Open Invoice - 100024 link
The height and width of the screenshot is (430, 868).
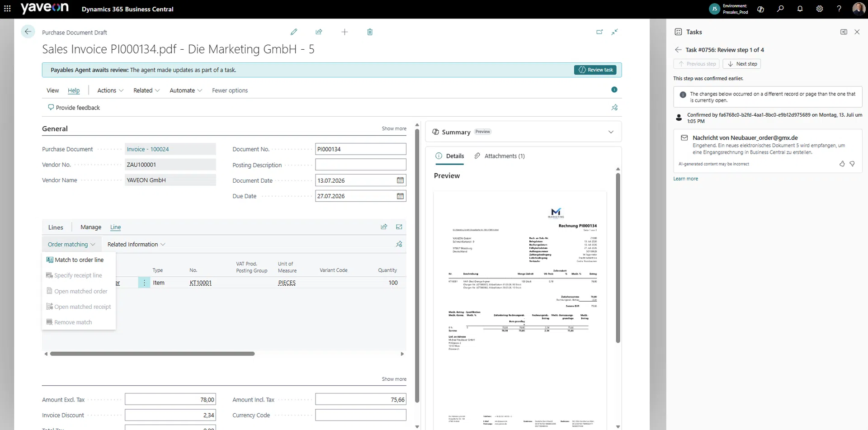pyautogui.click(x=148, y=149)
